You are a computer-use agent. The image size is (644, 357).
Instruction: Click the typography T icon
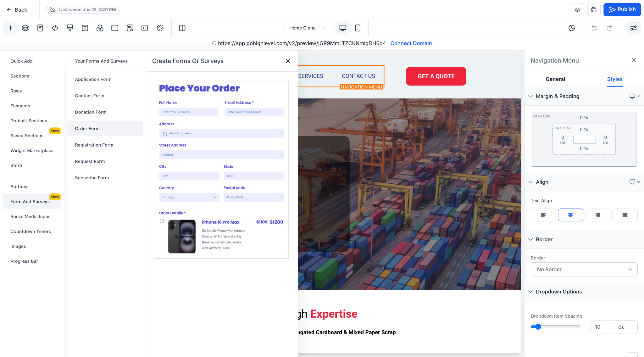pyautogui.click(x=85, y=28)
